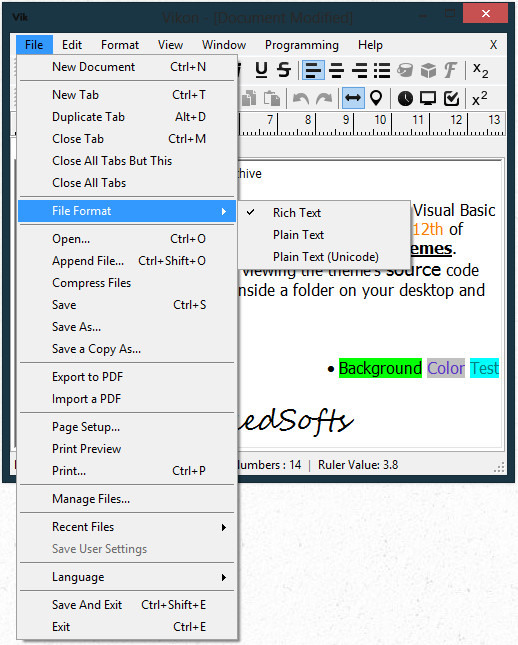This screenshot has height=645, width=518.
Task: Toggle underline formatting in the toolbar
Action: coord(261,70)
